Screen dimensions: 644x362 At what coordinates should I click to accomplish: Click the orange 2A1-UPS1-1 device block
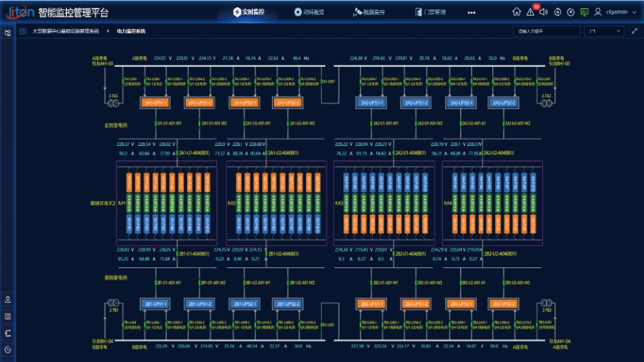(x=154, y=103)
